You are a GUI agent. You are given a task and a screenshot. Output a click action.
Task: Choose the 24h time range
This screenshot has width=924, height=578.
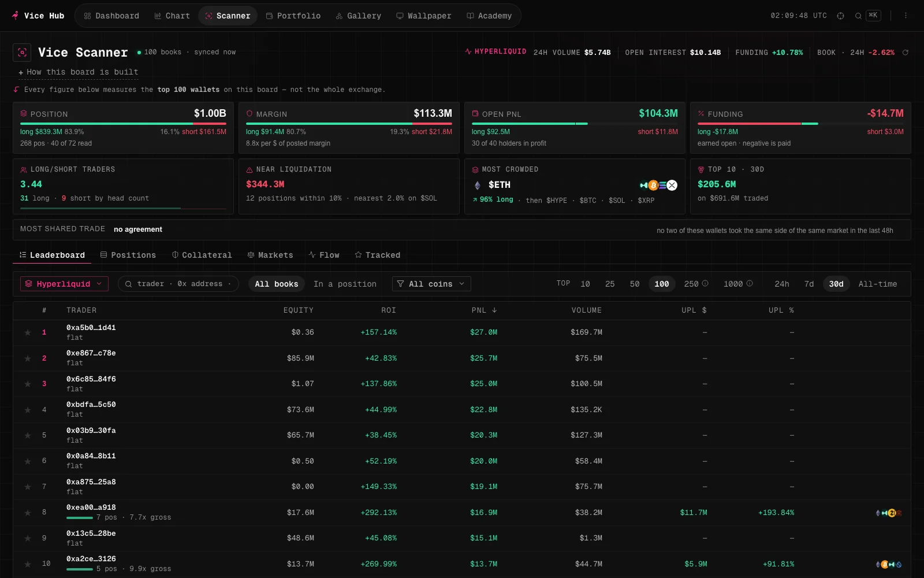click(x=782, y=284)
